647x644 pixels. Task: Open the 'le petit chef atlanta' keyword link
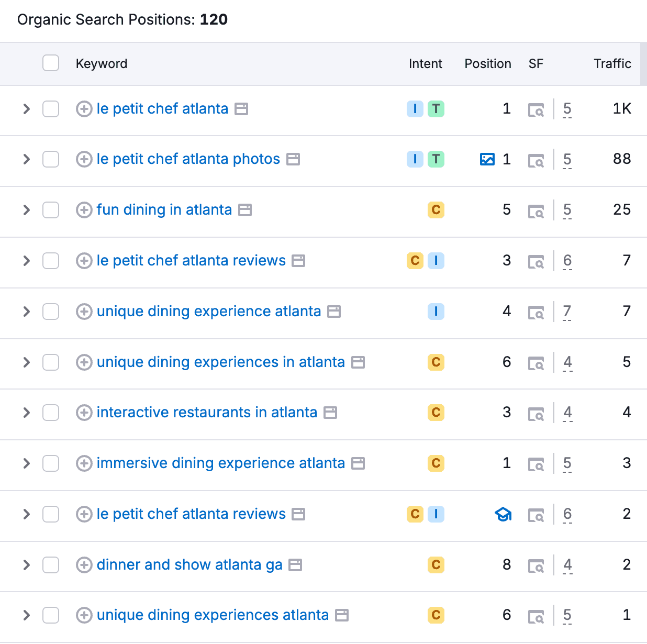162,109
